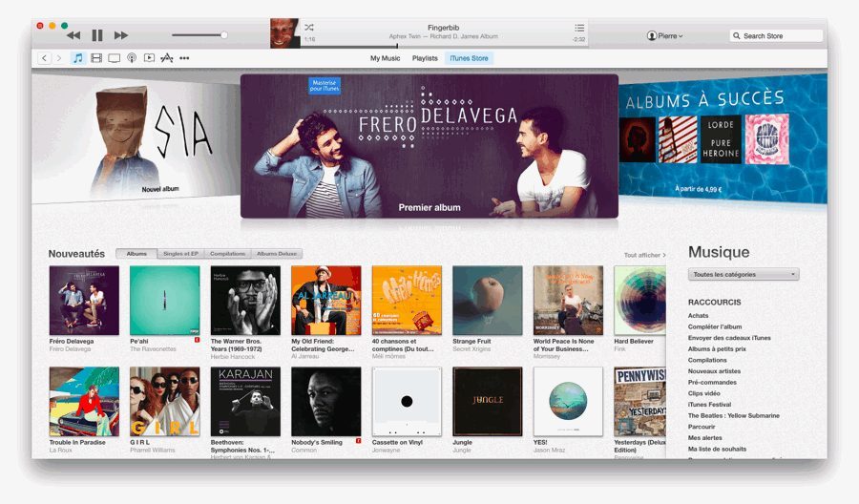
Task: Open Toutes les catégories dropdown
Action: point(744,274)
